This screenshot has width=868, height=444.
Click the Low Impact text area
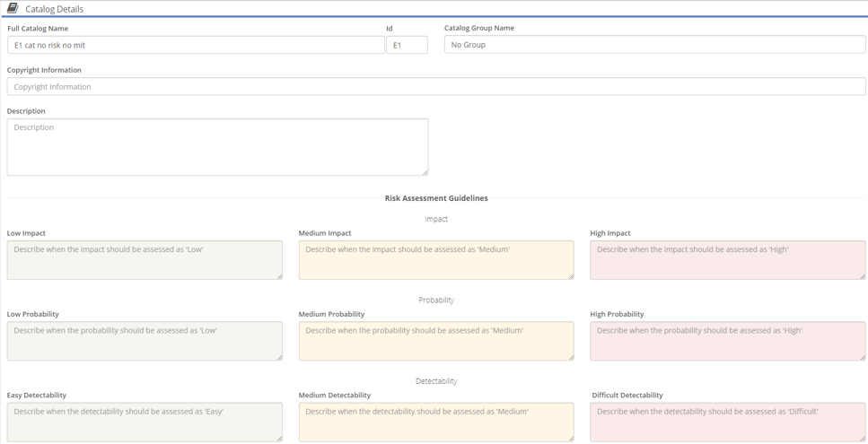click(x=145, y=260)
